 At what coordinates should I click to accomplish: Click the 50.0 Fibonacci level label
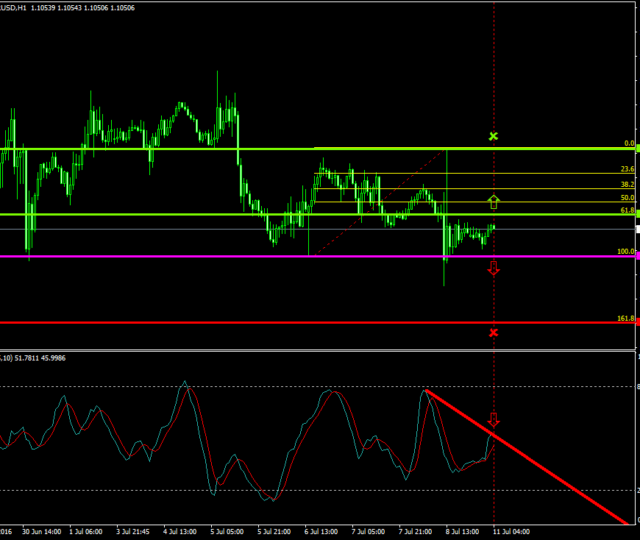pyautogui.click(x=627, y=199)
